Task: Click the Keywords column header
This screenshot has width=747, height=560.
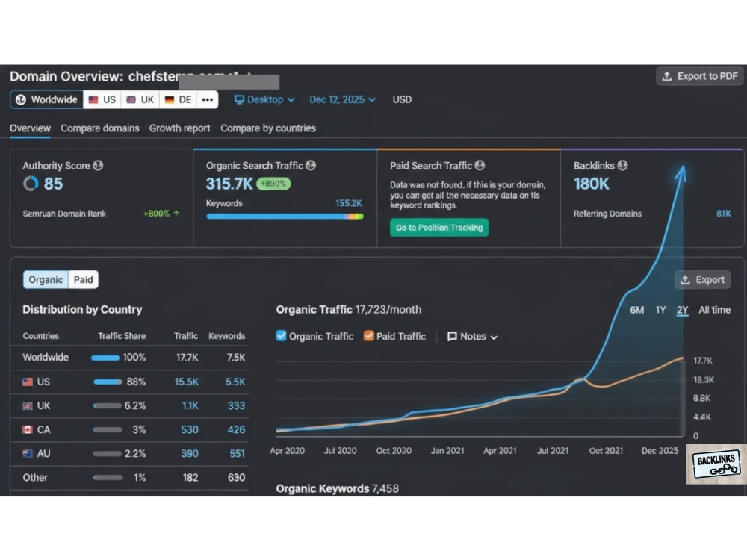Action: tap(227, 336)
